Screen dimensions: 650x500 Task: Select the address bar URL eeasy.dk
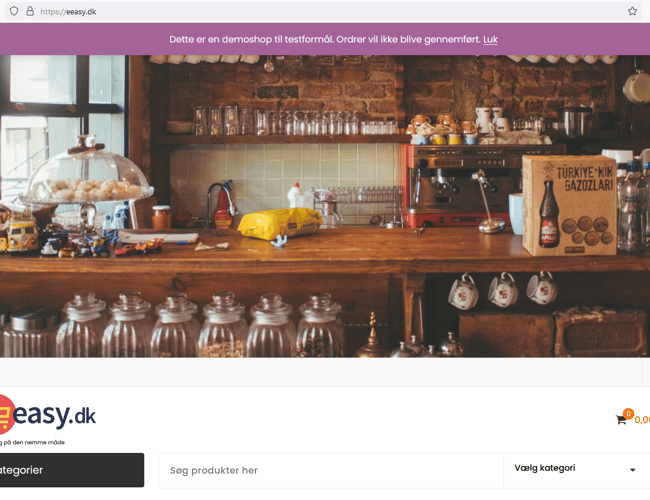pyautogui.click(x=68, y=12)
